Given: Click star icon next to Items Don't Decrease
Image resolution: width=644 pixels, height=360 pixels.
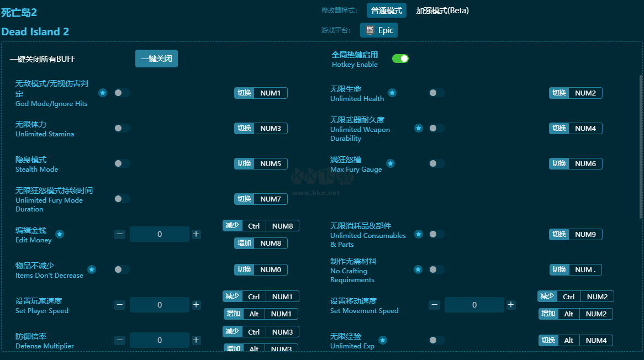Looking at the screenshot, I should tap(92, 269).
